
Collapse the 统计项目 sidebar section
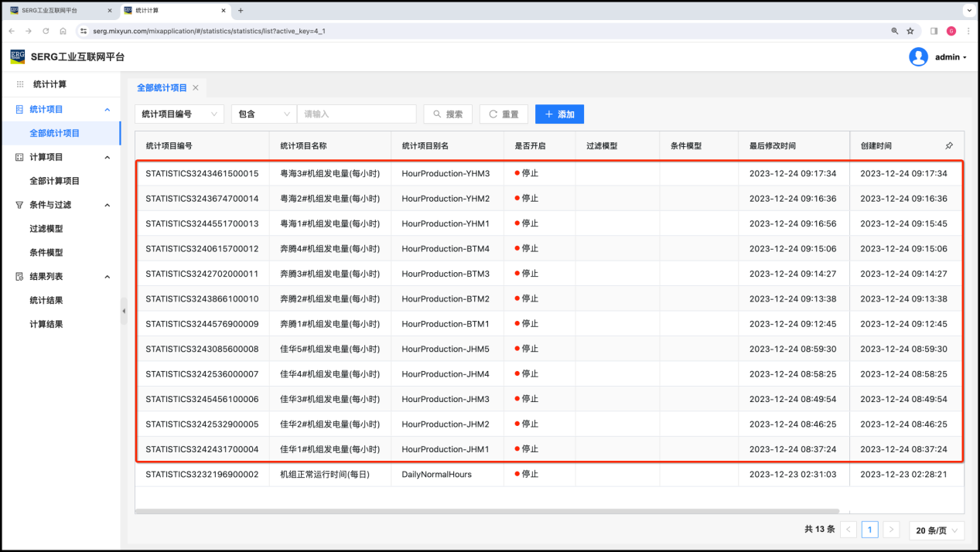108,110
